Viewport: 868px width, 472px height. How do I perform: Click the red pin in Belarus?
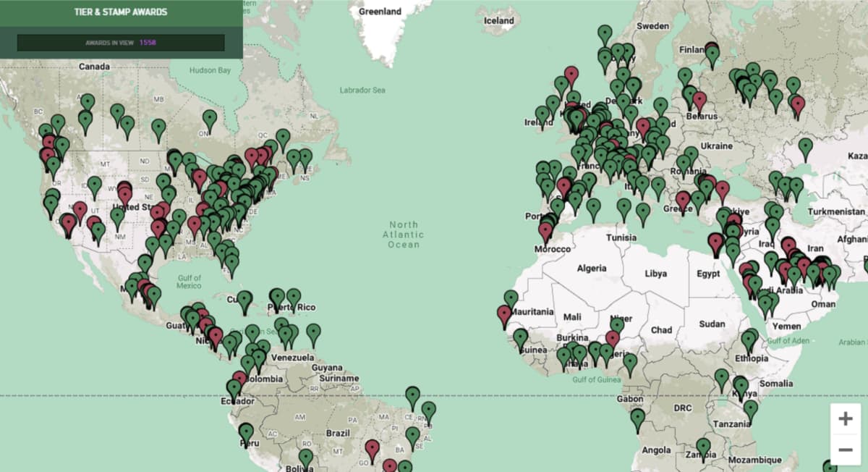(x=699, y=101)
